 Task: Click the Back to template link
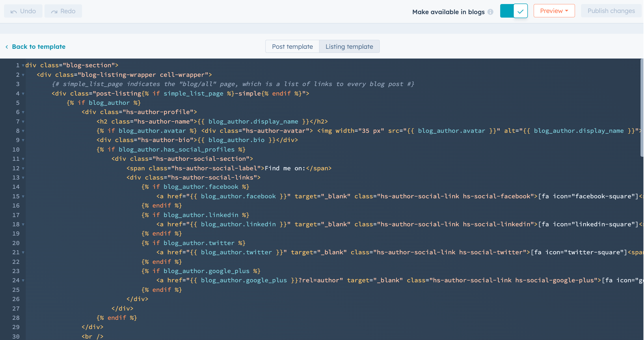(x=38, y=46)
